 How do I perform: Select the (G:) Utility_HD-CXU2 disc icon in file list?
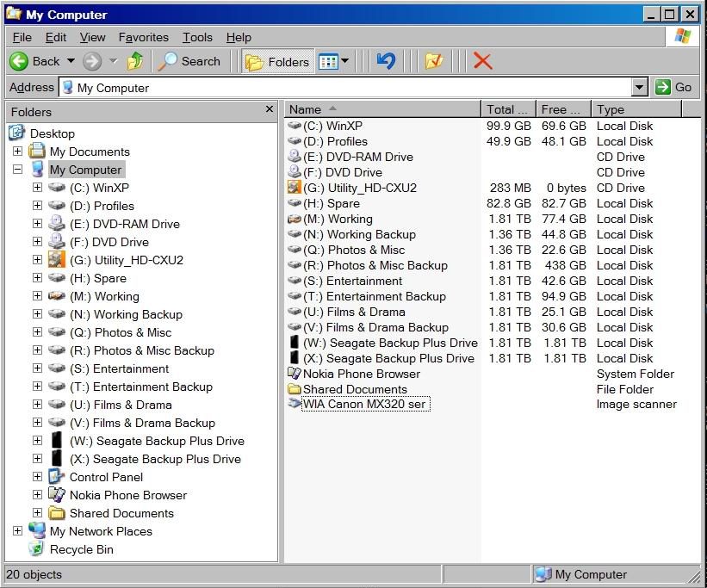pos(295,188)
